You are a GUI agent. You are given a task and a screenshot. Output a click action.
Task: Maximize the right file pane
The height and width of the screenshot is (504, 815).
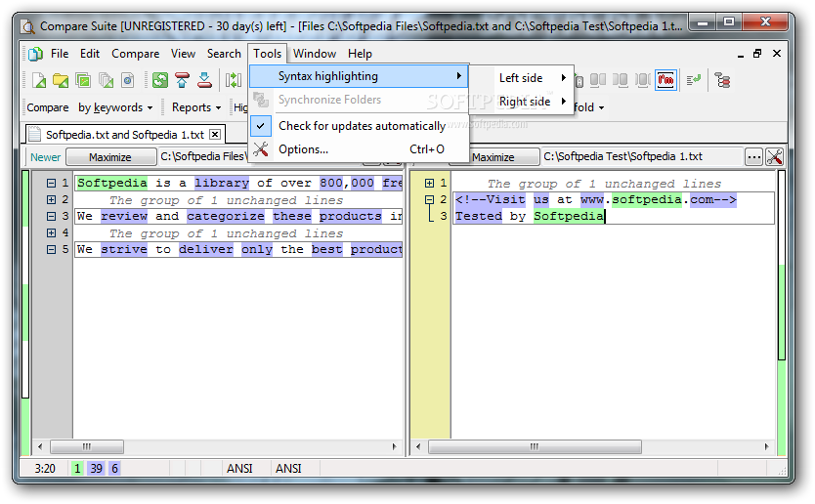pyautogui.click(x=493, y=157)
